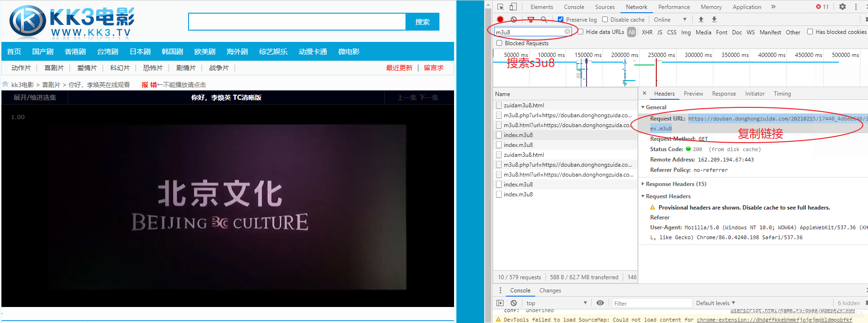Switch to the Changes drawer tab

(550, 290)
